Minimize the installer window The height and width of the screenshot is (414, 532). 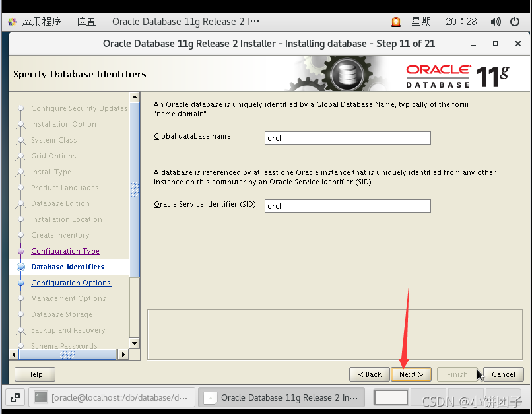point(473,44)
